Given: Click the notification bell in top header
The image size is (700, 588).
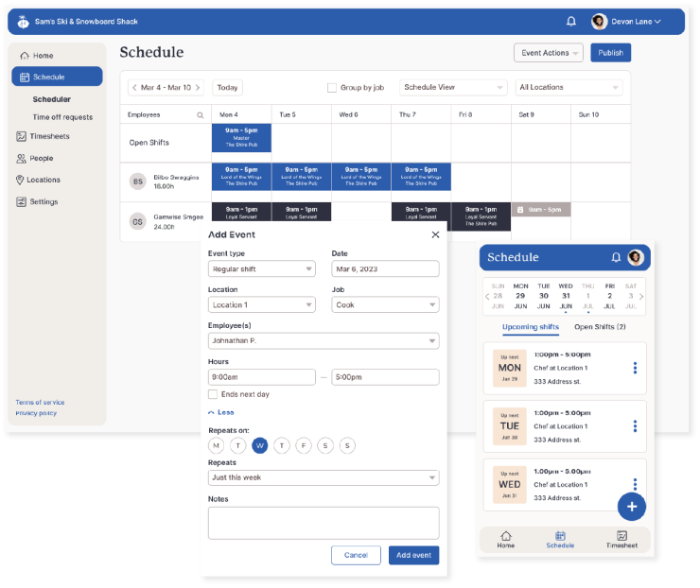Looking at the screenshot, I should [x=571, y=22].
